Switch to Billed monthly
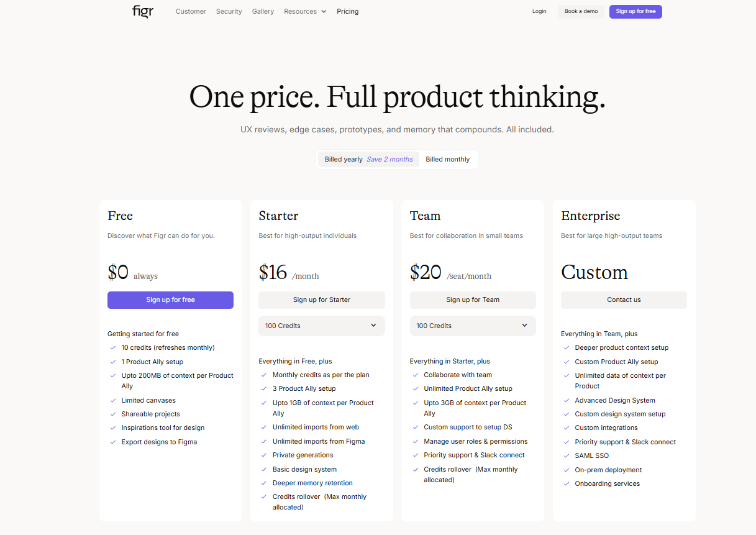The width and height of the screenshot is (756, 535). click(x=447, y=159)
